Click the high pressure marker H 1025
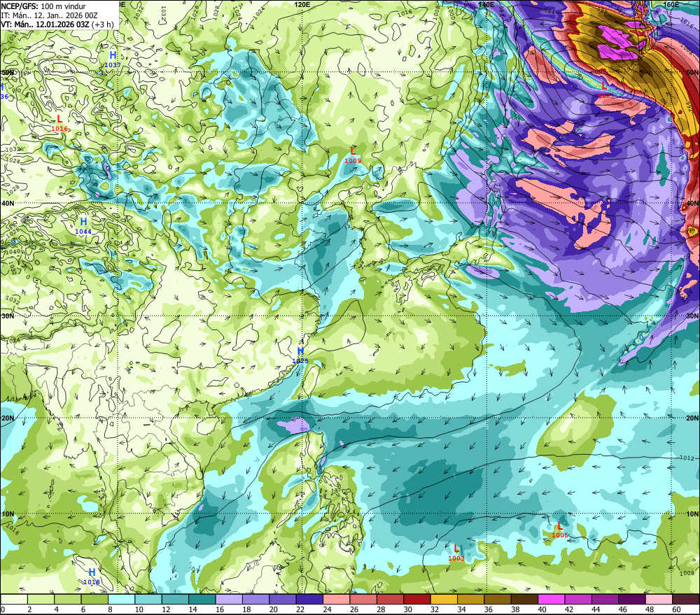The image size is (700, 615). 300,355
